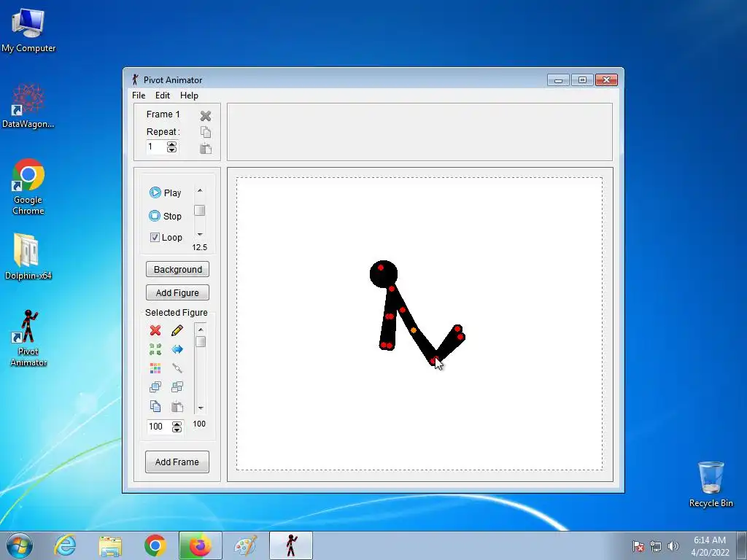Click the Add Frame button

[177, 462]
